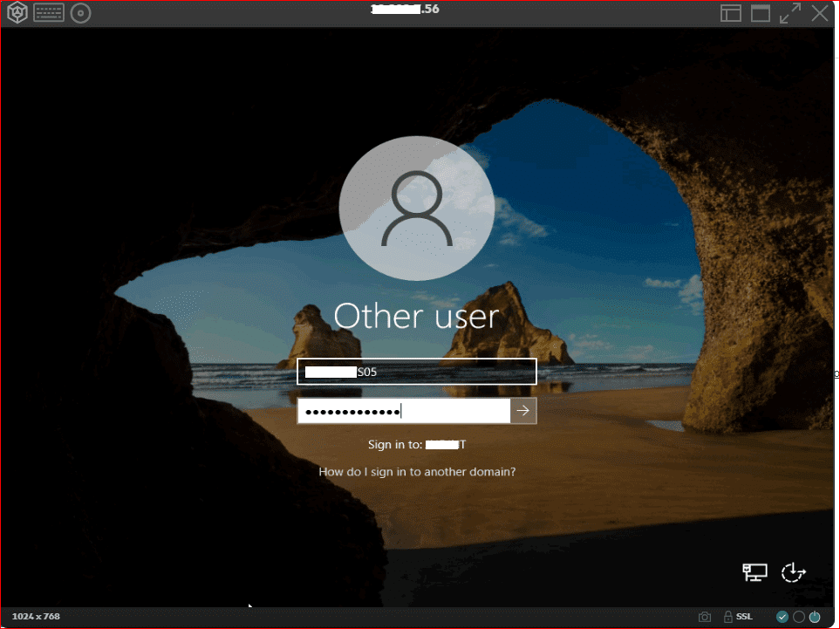Screen dimensions: 840x629
Task: Click the empty circle UID indicator
Action: click(798, 617)
